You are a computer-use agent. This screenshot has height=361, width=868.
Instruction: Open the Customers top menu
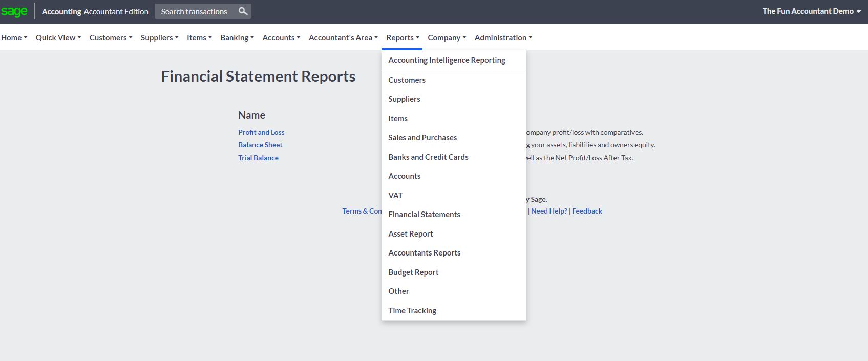pyautogui.click(x=111, y=37)
